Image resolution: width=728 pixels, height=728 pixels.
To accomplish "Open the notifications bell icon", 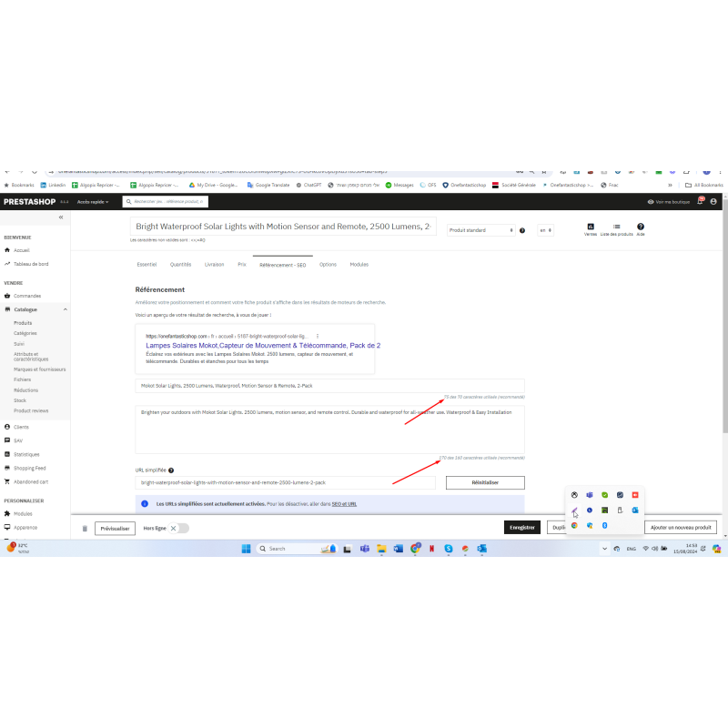I will (700, 201).
